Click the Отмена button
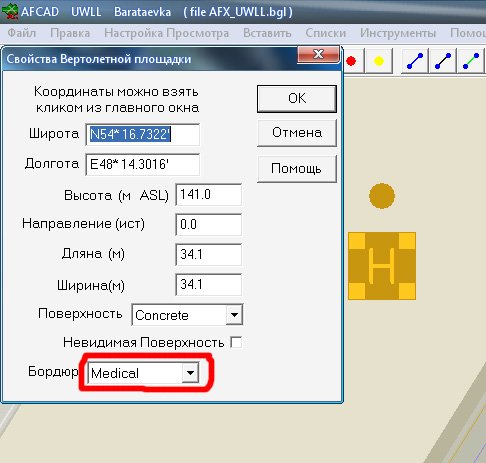 pos(297,133)
